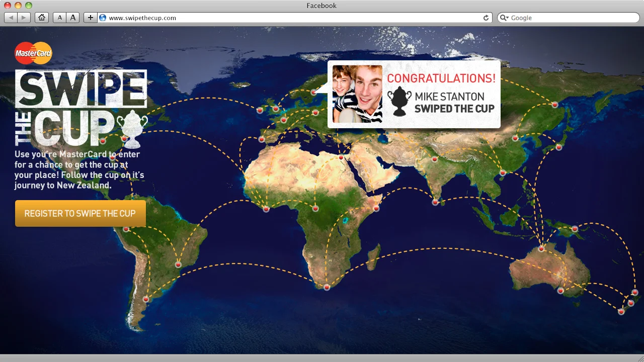This screenshot has height=362, width=644.
Task: Decrease text size with the small A
Action: tap(60, 18)
